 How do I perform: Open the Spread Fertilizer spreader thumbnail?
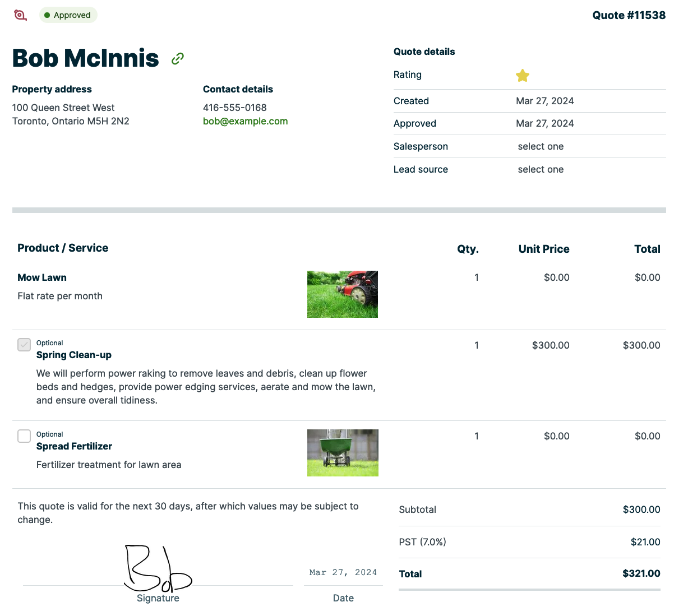[343, 453]
